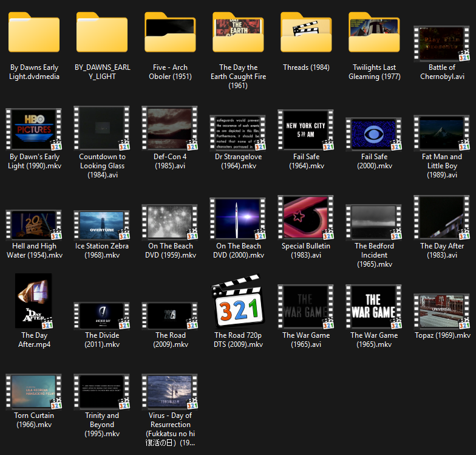This screenshot has height=455, width=476.
Task: Select Ice Station Zebra (1968).mkv thumbnail
Action: (x=102, y=225)
